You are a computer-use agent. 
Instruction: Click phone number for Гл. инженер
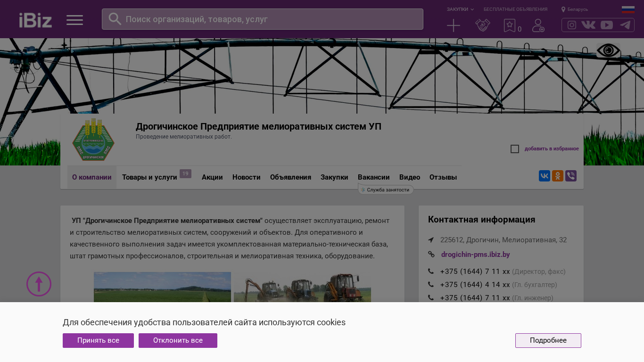pyautogui.click(x=475, y=298)
